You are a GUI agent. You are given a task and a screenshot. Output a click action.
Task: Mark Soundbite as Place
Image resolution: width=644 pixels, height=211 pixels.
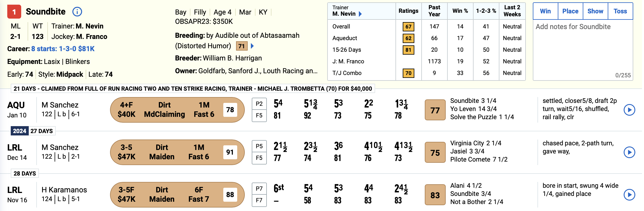pyautogui.click(x=570, y=11)
